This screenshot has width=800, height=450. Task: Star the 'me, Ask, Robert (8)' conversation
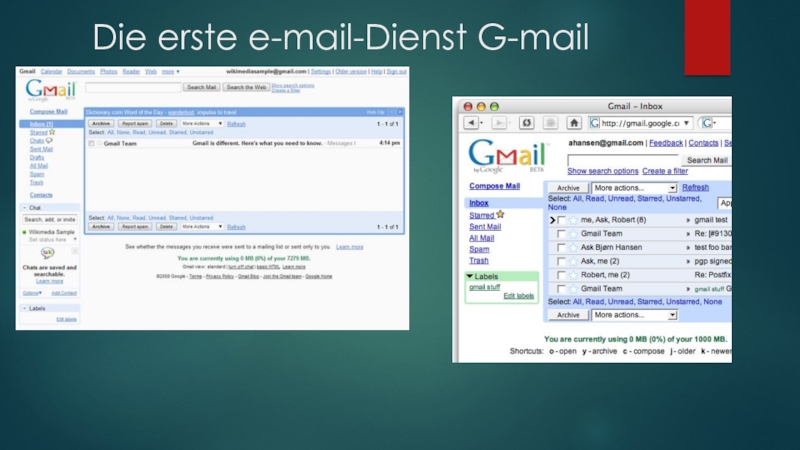click(x=574, y=220)
